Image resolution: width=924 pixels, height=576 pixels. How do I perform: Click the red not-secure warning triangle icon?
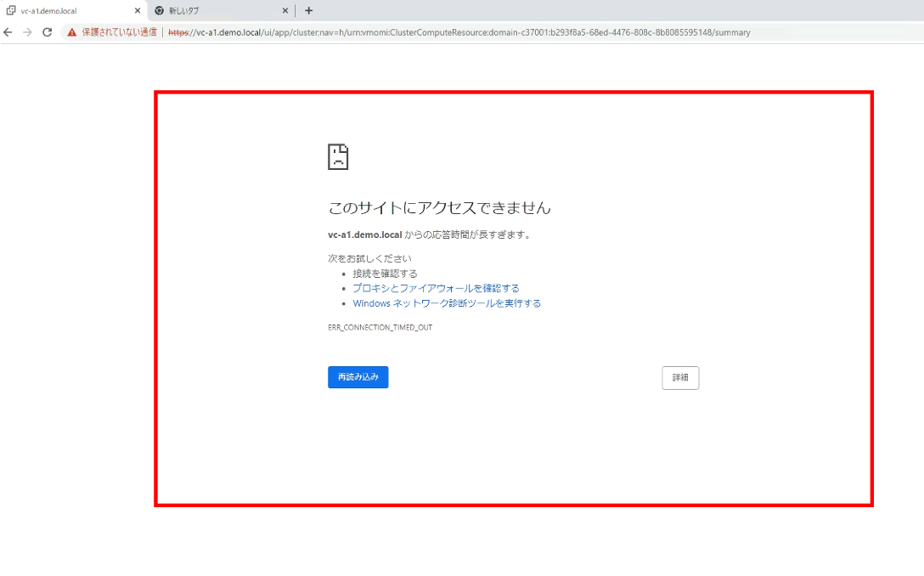pos(72,32)
